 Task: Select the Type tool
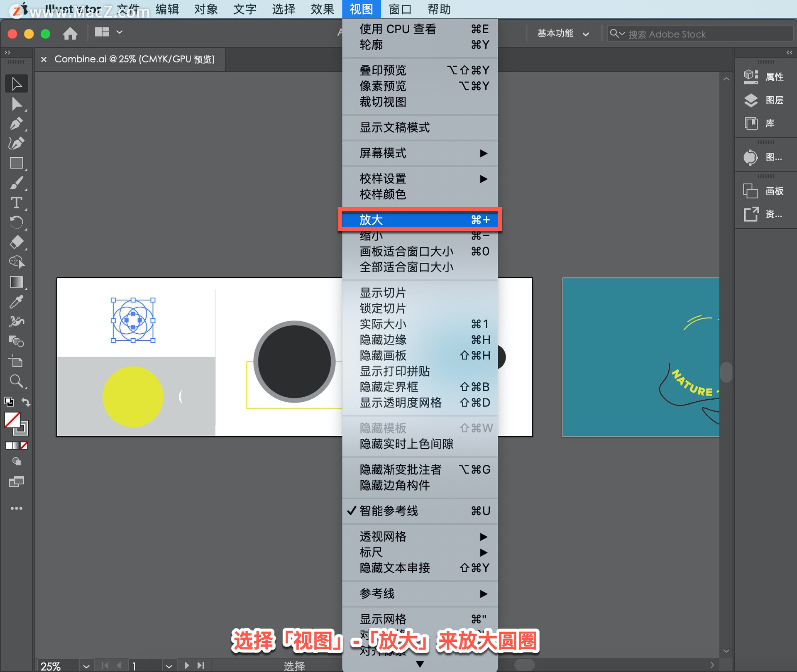tap(16, 203)
